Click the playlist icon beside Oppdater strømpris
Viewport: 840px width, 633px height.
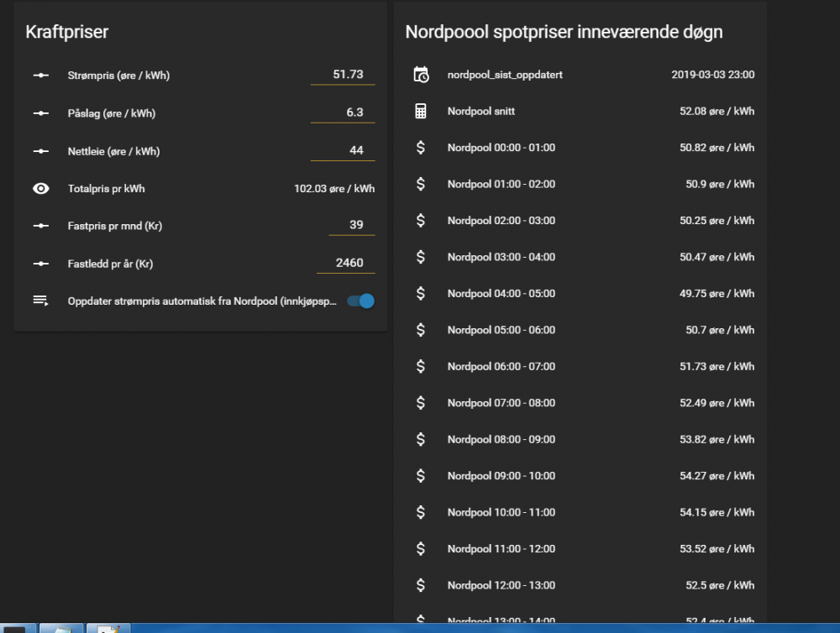40,301
